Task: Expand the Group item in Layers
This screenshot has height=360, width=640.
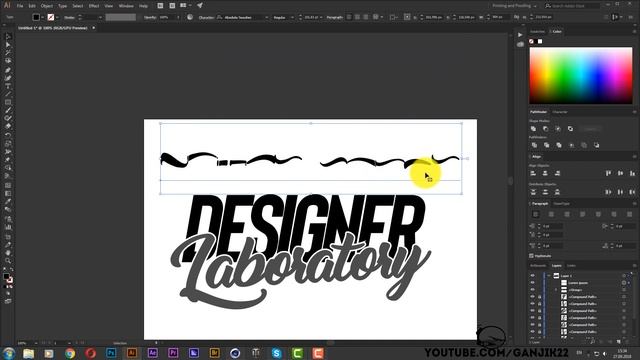Action: (556, 289)
